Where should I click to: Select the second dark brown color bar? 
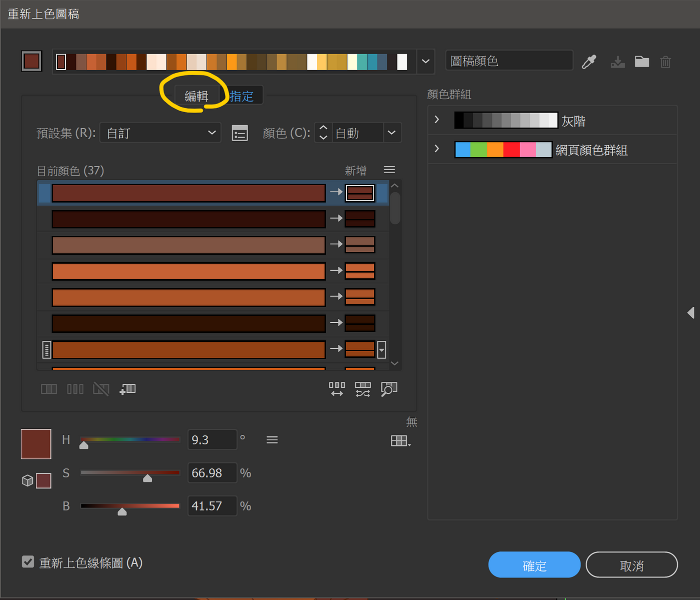pos(189,219)
